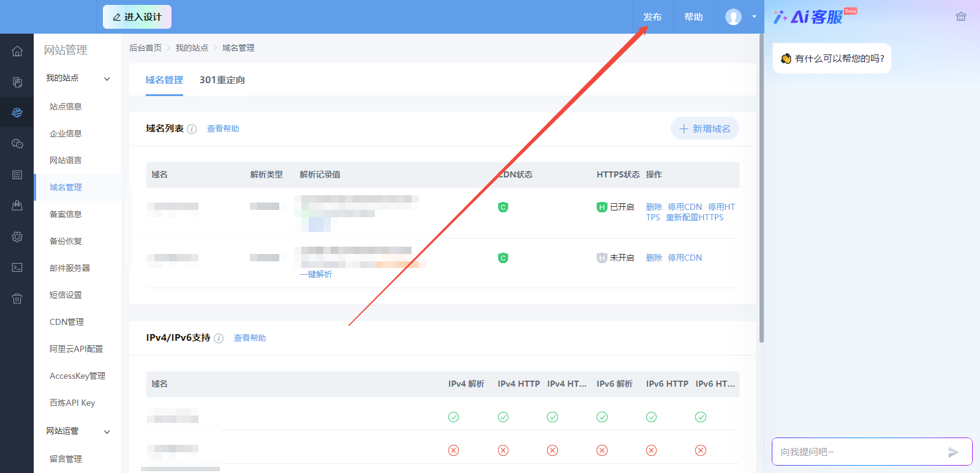Click the AI客服 panel logo

[x=815, y=17]
